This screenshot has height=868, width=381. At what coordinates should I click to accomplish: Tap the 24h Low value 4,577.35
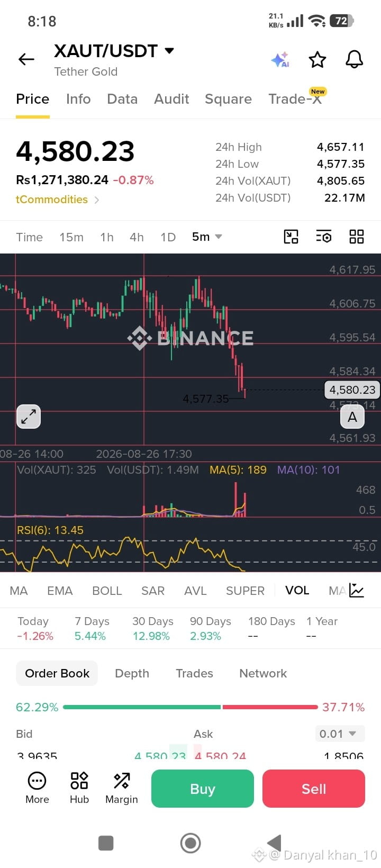pos(341,164)
